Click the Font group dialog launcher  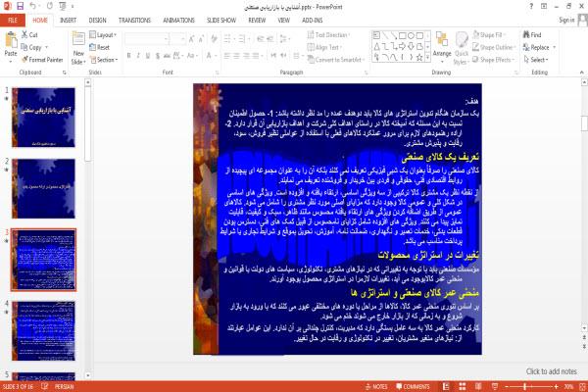(217, 73)
